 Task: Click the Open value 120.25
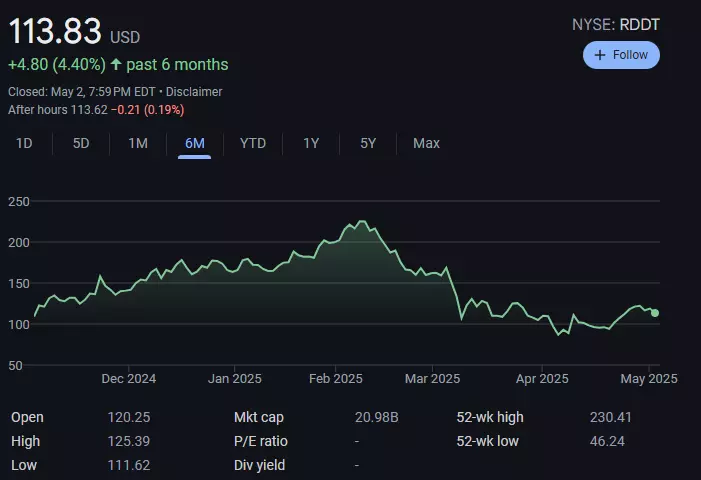[129, 417]
